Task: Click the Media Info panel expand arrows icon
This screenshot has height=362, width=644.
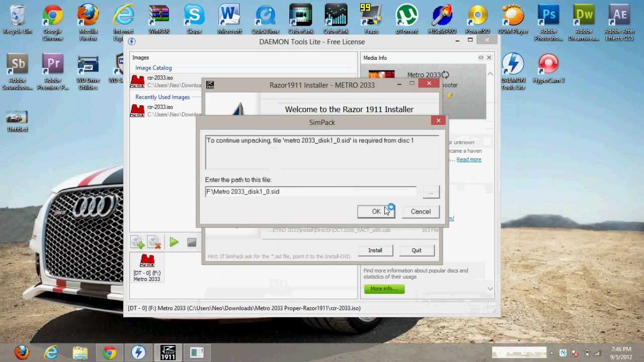Action: tap(481, 58)
